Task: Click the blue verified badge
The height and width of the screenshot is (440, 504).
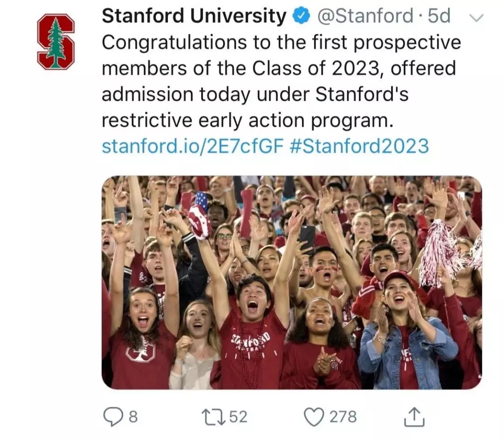Action: pyautogui.click(x=301, y=17)
